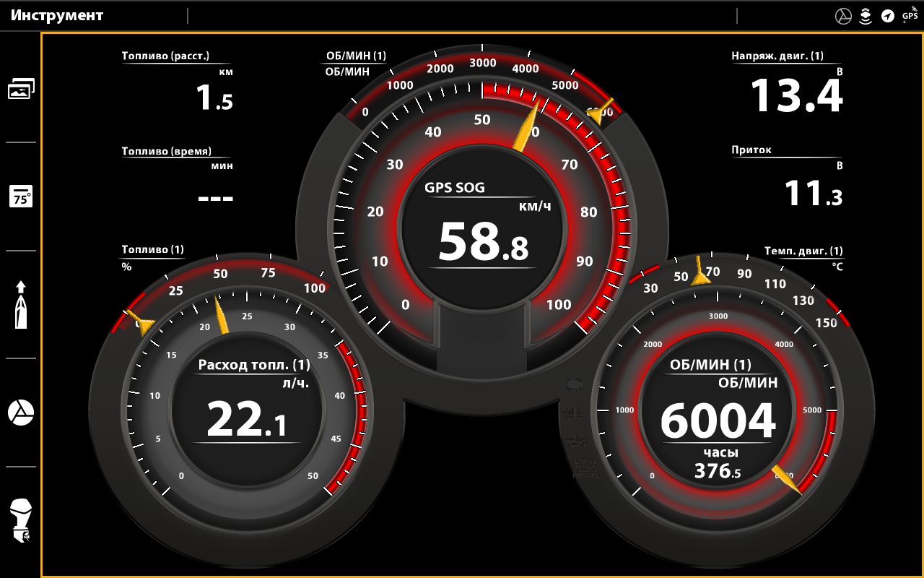The image size is (924, 578).
Task: Tap the Топливо (расст.) distance readout
Action: click(214, 98)
